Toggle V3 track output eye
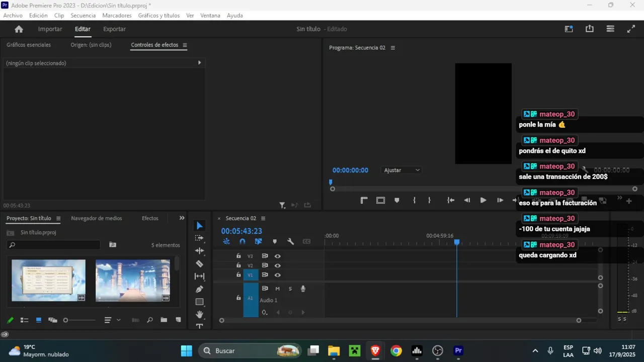This screenshot has width=644, height=362. (x=277, y=256)
